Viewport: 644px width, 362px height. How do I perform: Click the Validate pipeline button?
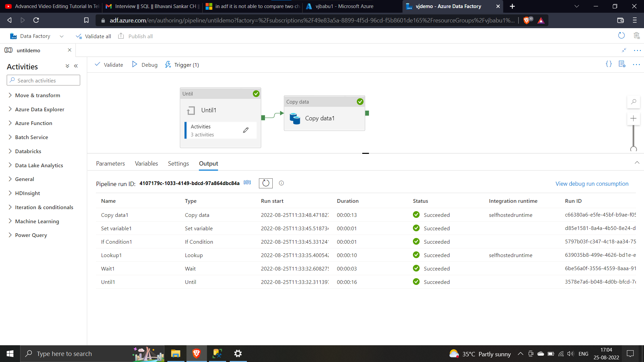(109, 65)
